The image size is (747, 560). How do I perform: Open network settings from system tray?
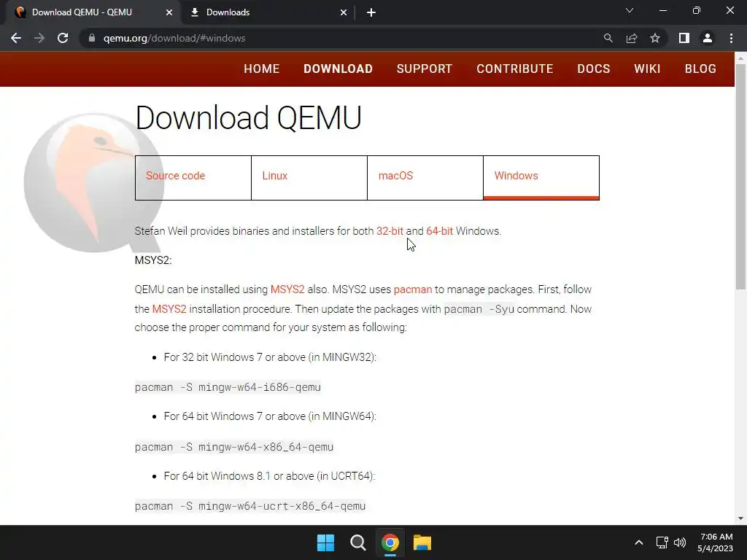pos(662,542)
